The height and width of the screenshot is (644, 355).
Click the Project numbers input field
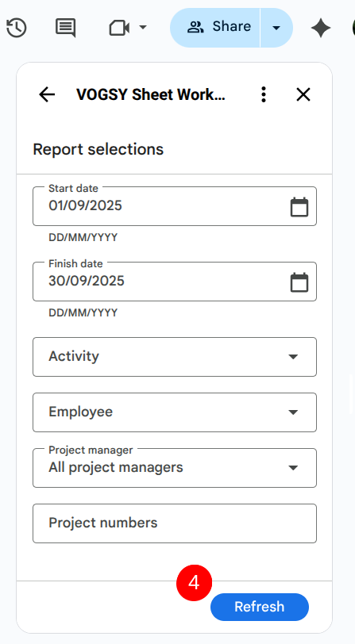coord(175,523)
